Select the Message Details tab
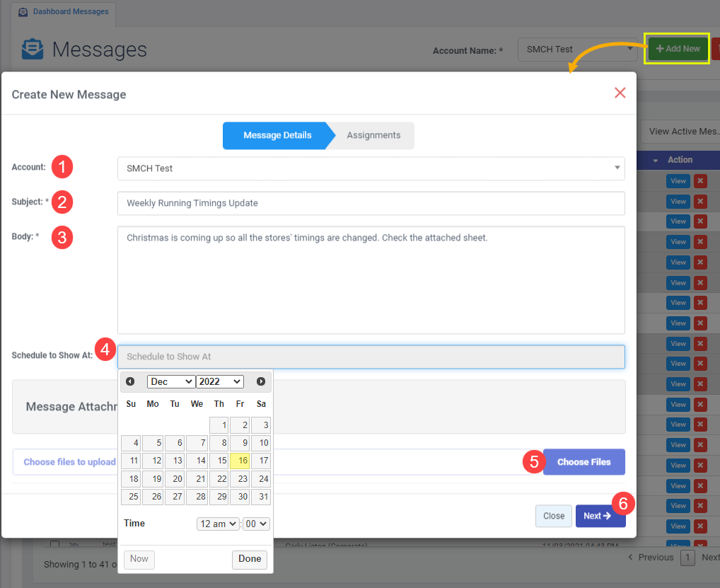The width and height of the screenshot is (720, 588). pos(276,135)
